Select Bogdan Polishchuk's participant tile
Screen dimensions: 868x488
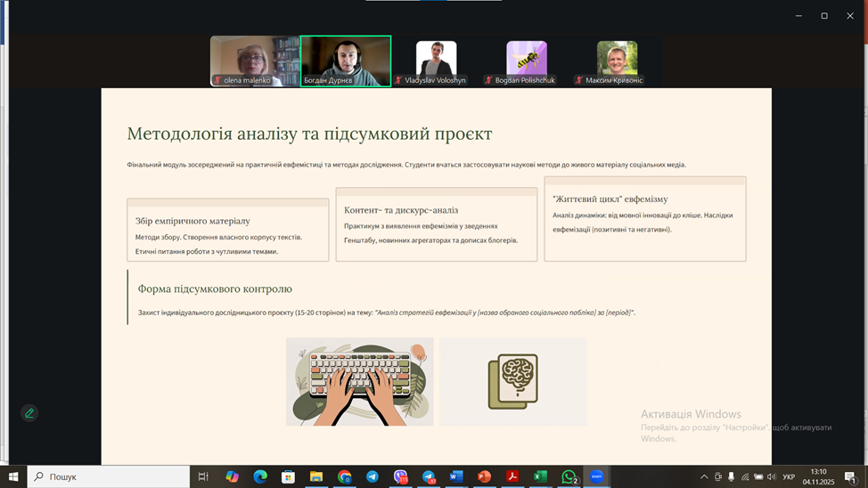coord(526,61)
